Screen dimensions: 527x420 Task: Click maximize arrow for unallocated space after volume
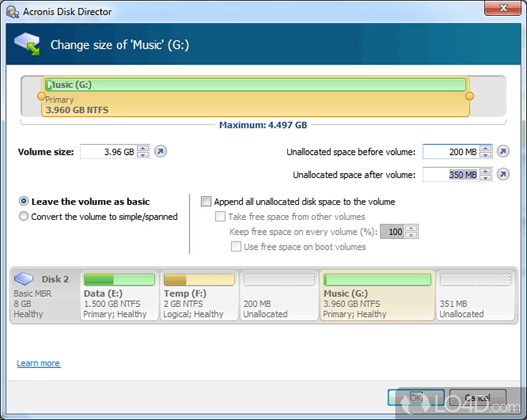[x=503, y=174]
